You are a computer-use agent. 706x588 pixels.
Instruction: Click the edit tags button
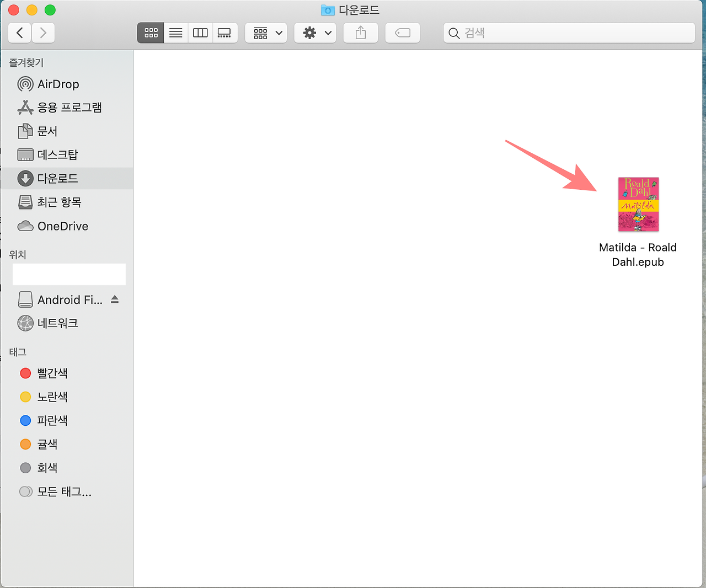pyautogui.click(x=403, y=33)
